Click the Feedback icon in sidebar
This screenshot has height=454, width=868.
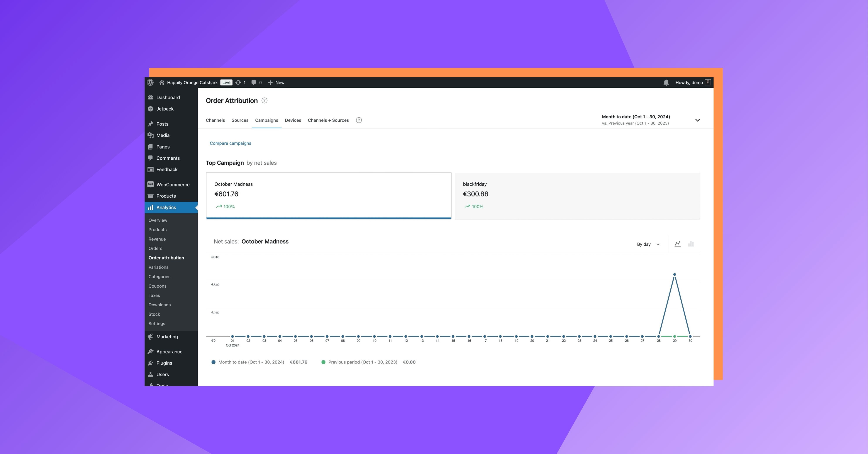coord(151,169)
